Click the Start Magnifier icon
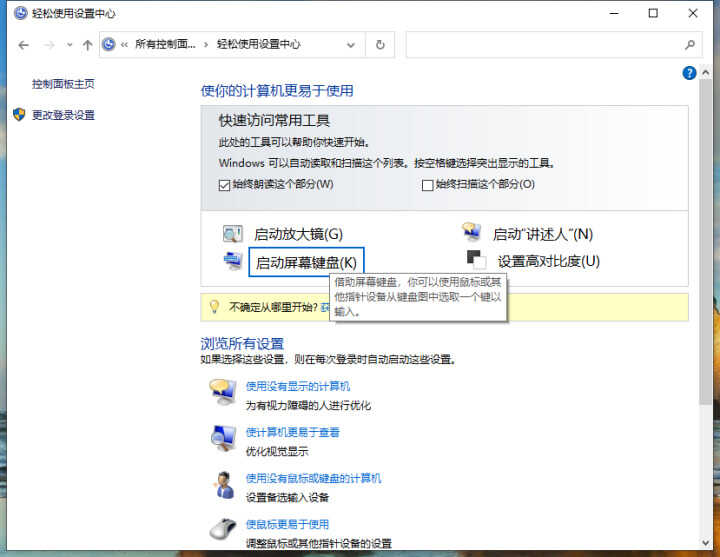The image size is (720, 557). [x=232, y=235]
